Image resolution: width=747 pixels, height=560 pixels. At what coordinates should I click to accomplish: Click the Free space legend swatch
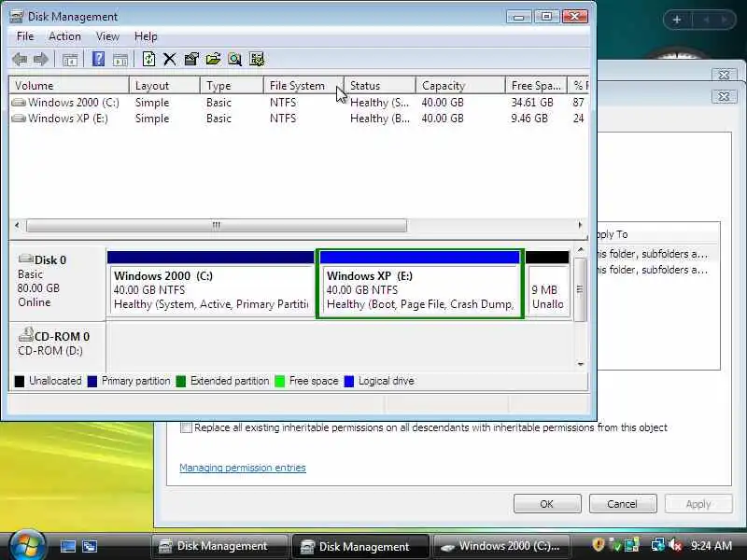click(x=280, y=382)
